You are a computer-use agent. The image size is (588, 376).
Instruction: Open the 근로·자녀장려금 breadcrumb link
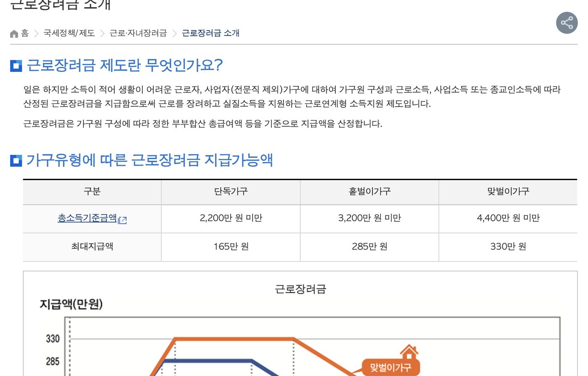(138, 33)
